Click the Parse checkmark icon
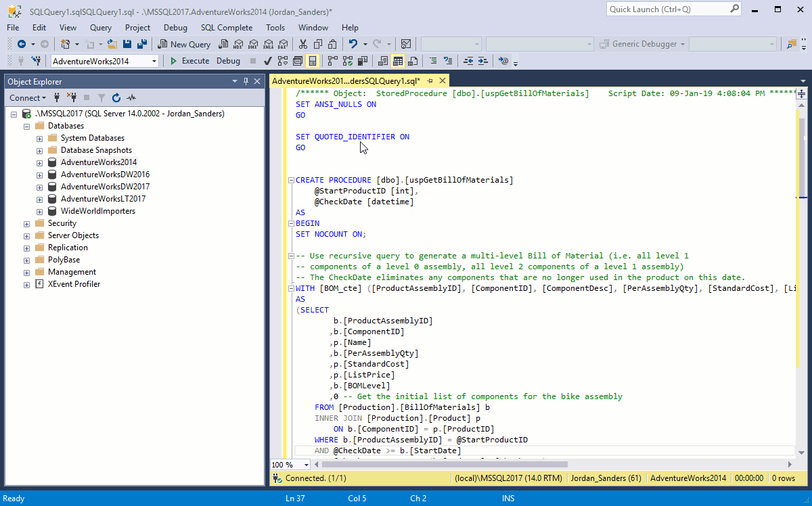Image resolution: width=812 pixels, height=506 pixels. [x=268, y=61]
